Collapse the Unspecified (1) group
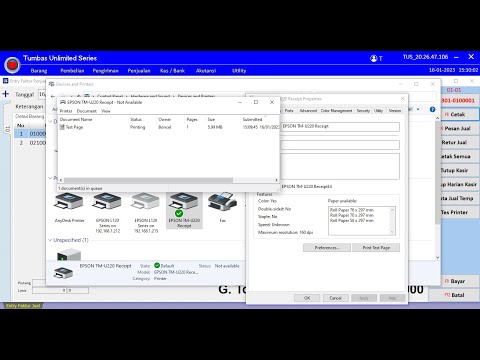The width and height of the screenshot is (480, 360). [50, 240]
